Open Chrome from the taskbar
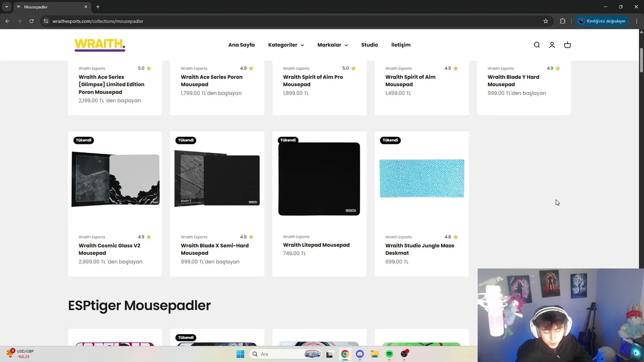This screenshot has height=362, width=644. coord(345,354)
